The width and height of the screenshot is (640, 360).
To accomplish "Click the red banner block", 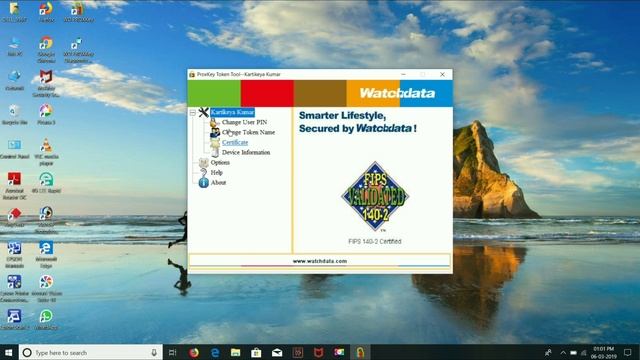I will click(267, 93).
